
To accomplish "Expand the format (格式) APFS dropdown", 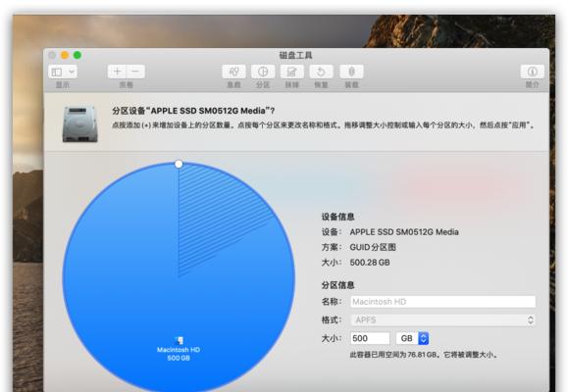I will [x=443, y=320].
